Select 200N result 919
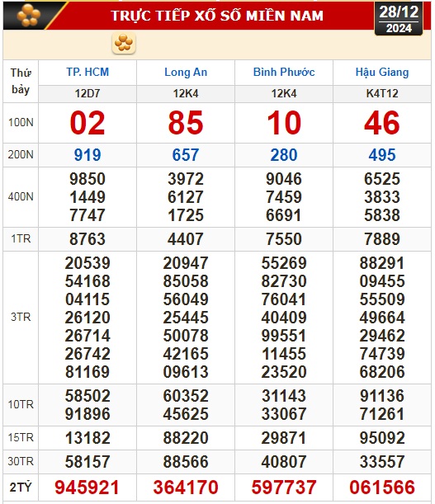 click(x=87, y=155)
